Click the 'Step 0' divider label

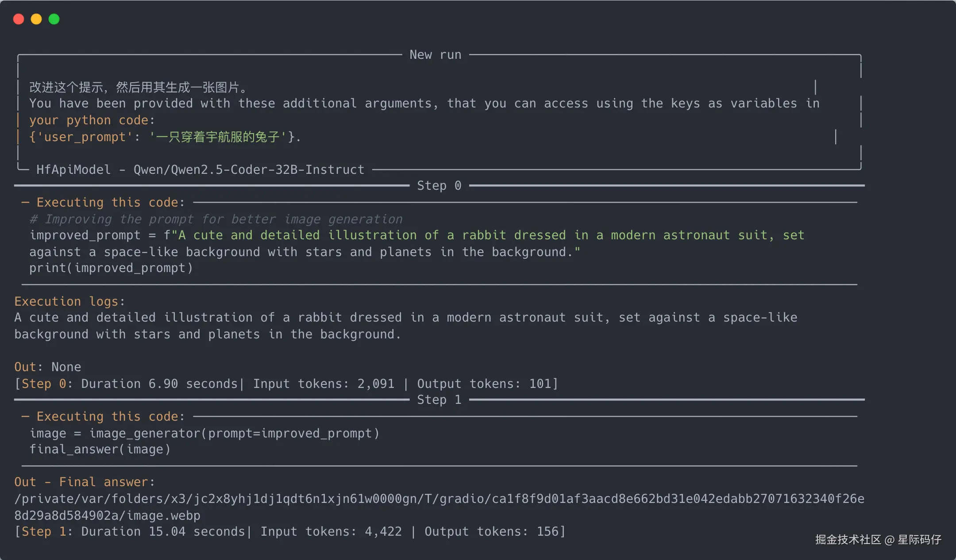(x=439, y=186)
